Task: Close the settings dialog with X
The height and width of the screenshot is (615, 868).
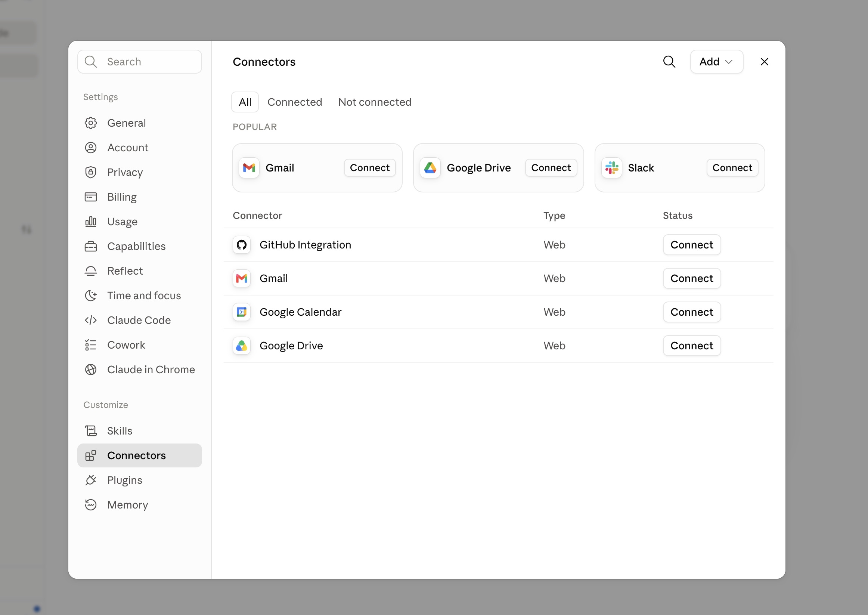Action: coord(764,62)
